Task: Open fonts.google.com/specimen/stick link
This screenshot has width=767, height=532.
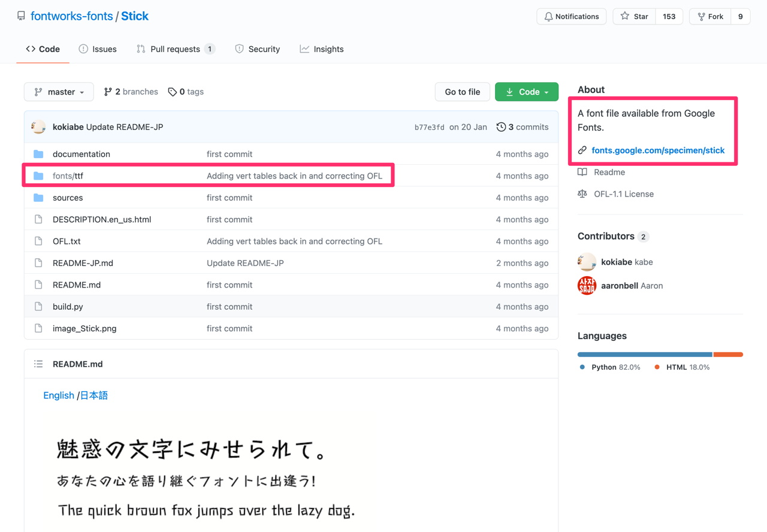Action: pyautogui.click(x=658, y=150)
